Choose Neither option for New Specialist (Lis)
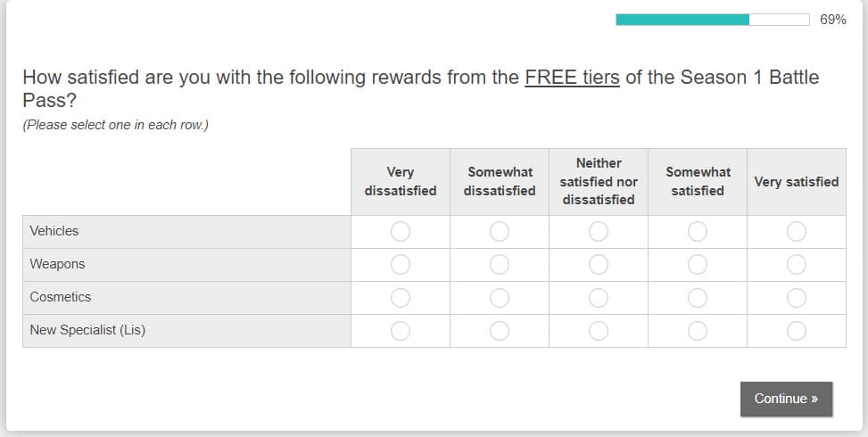The image size is (868, 437). pyautogui.click(x=599, y=331)
